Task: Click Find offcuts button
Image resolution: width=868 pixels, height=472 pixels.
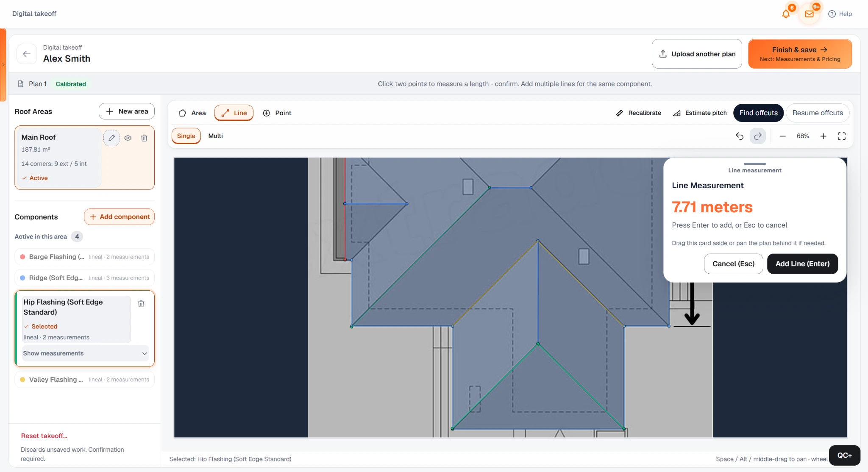Action: (x=758, y=113)
